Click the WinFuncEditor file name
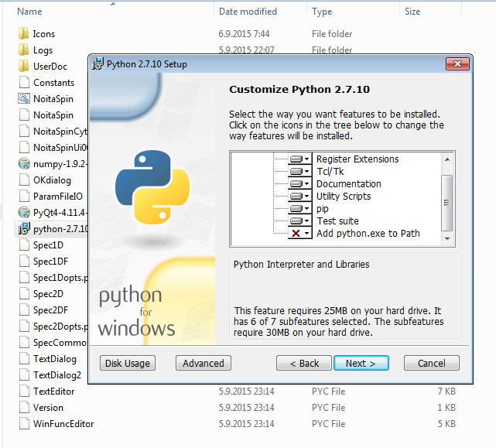Screen dimensions: 496x448 coord(63,424)
